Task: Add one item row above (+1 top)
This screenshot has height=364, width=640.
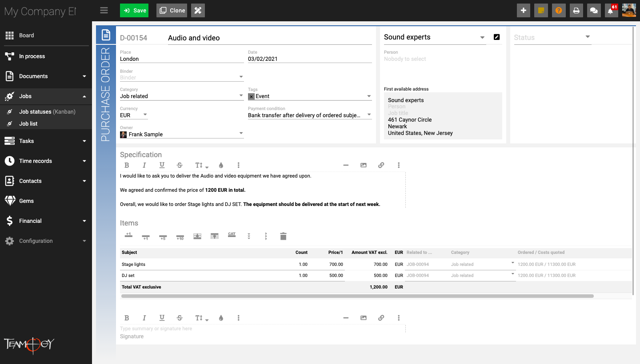Action: pyautogui.click(x=128, y=236)
